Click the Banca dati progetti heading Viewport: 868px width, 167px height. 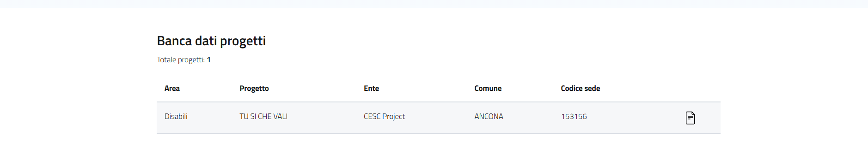tap(211, 41)
